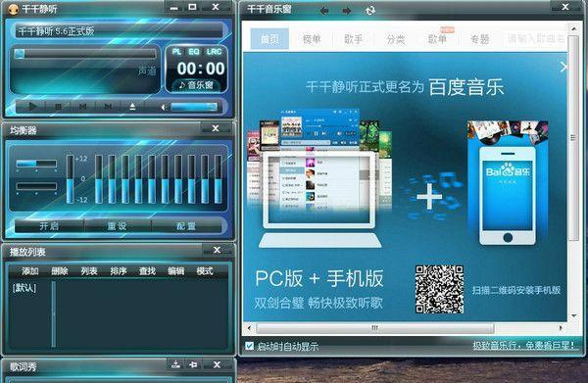Open the playlist 列表 menu

89,271
